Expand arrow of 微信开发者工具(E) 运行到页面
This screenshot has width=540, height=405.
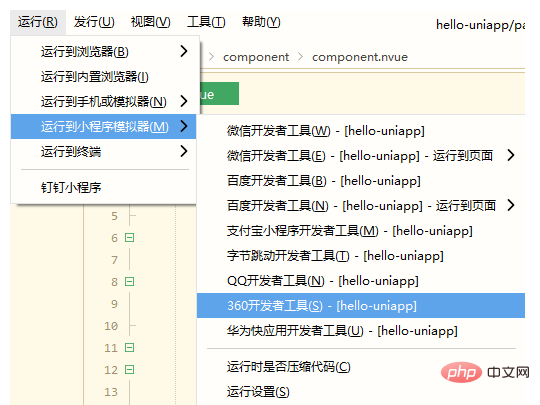pos(511,155)
